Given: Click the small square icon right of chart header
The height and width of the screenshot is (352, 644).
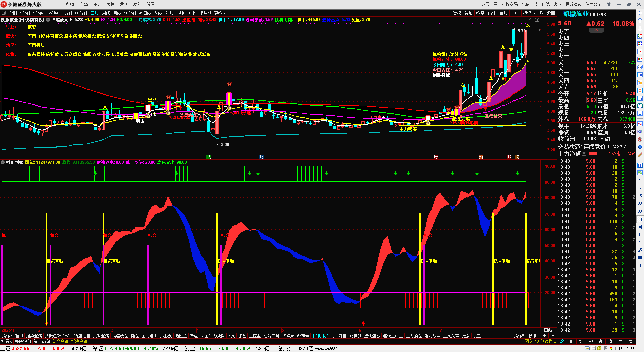Looking at the screenshot, I should point(537,20).
